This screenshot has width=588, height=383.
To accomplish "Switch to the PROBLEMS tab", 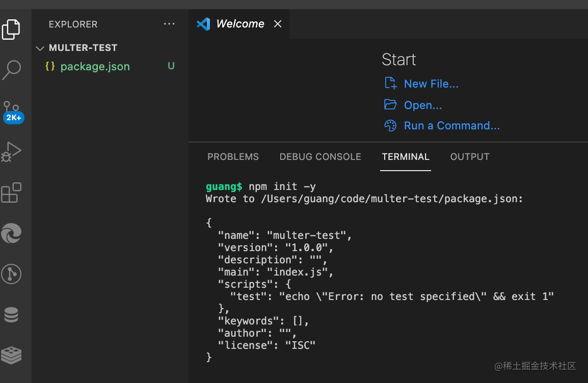I will pos(233,157).
